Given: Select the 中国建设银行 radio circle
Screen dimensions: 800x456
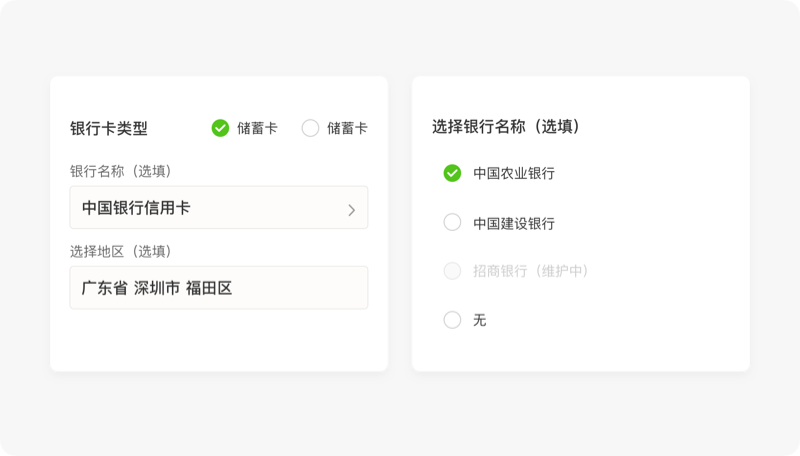Looking at the screenshot, I should tap(452, 222).
